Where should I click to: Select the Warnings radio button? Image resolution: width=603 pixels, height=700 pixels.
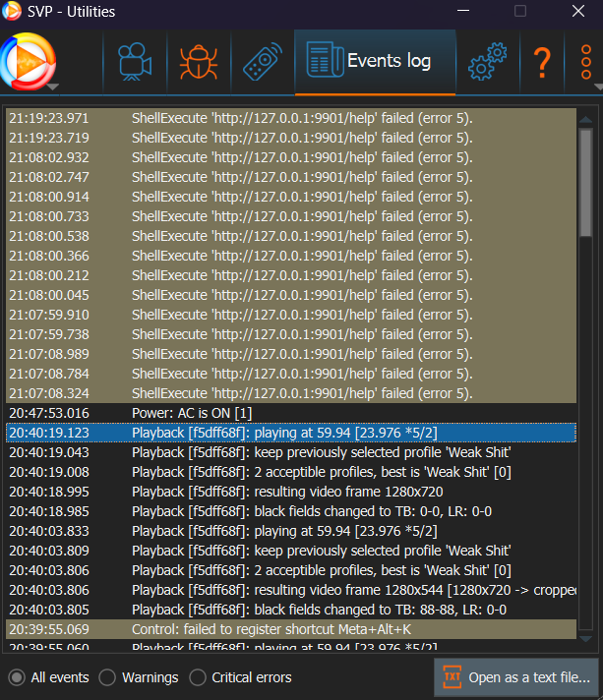pos(108,677)
